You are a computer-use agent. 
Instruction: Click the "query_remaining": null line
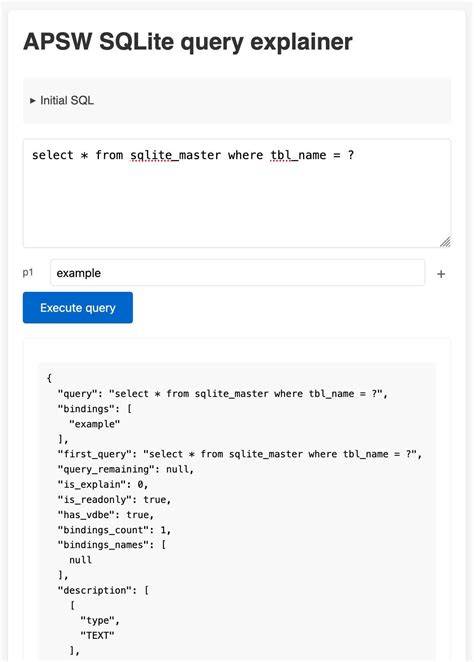[126, 469]
